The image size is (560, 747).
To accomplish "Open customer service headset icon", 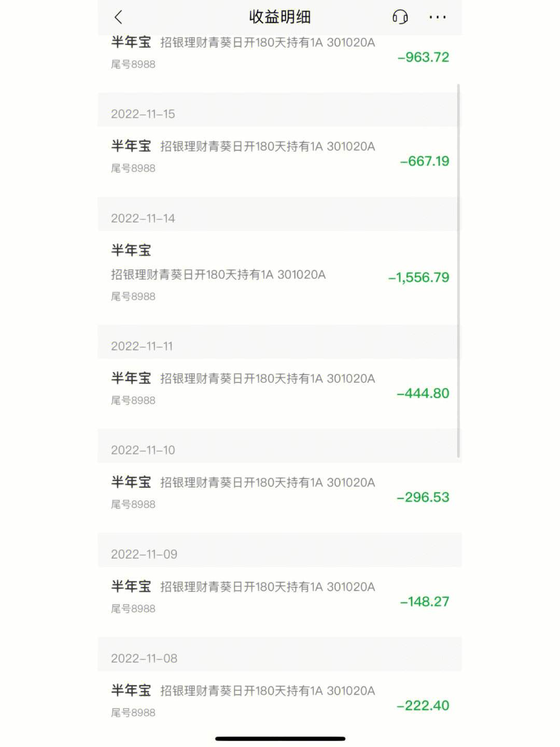I will pyautogui.click(x=400, y=17).
